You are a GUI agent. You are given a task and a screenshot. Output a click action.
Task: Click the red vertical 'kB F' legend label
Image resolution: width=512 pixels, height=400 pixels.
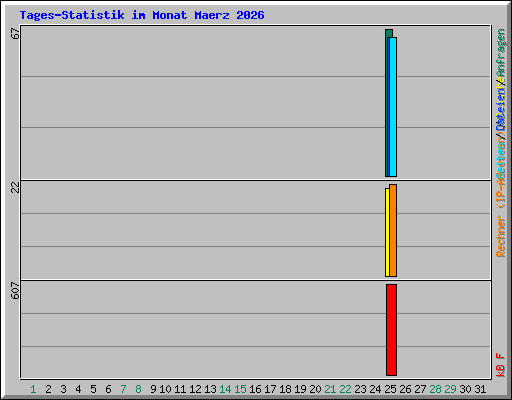pos(501,365)
